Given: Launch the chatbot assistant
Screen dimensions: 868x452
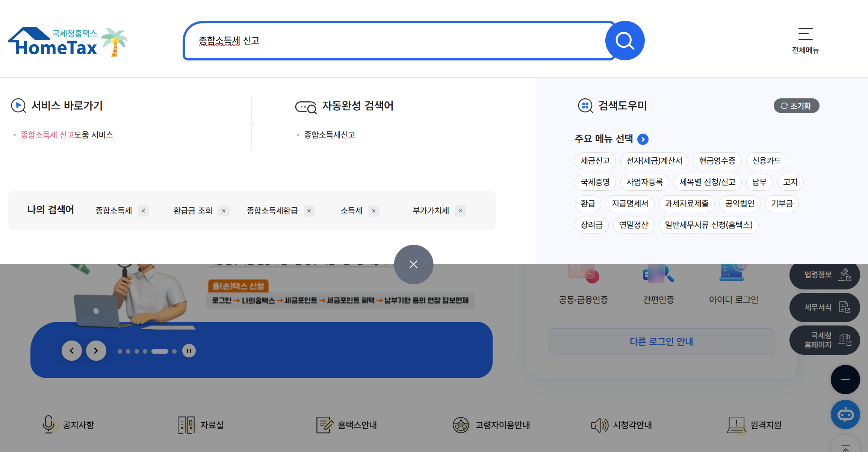Looking at the screenshot, I should [845, 414].
